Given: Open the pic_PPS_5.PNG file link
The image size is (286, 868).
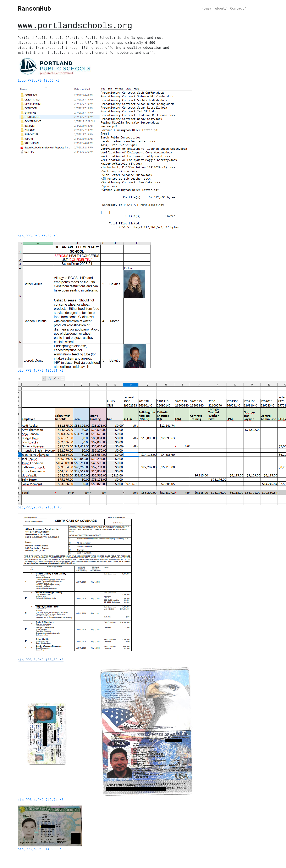Looking at the screenshot, I should click(x=40, y=849).
